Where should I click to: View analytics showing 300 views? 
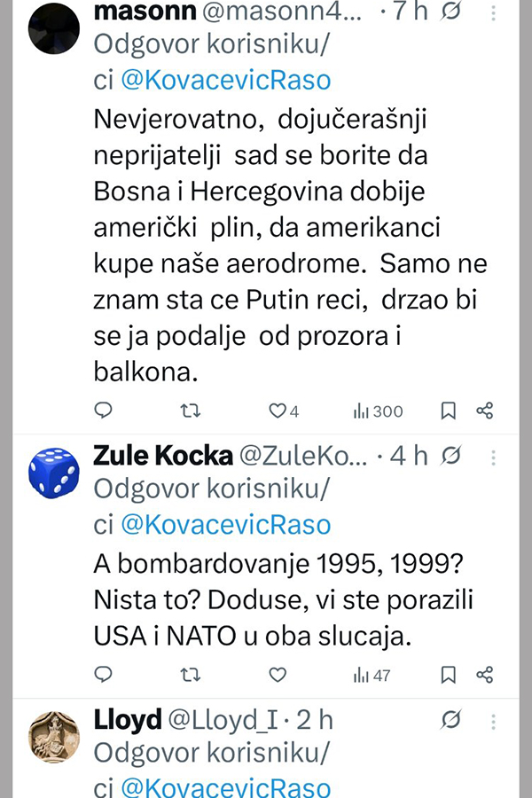tap(378, 411)
